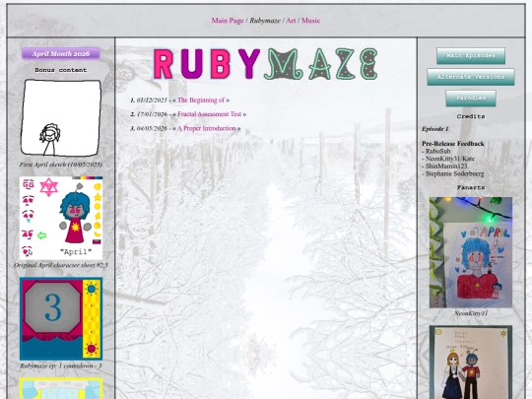Select the credit name NeonKitty31/Kate
Viewport: 532px width, 399px height.
(450, 159)
